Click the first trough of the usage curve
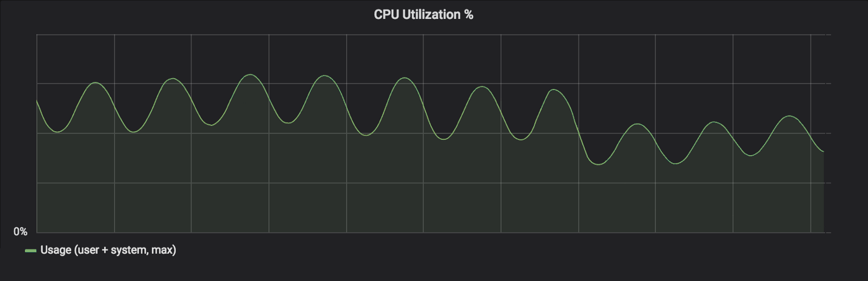The height and width of the screenshot is (281, 868). pyautogui.click(x=58, y=132)
